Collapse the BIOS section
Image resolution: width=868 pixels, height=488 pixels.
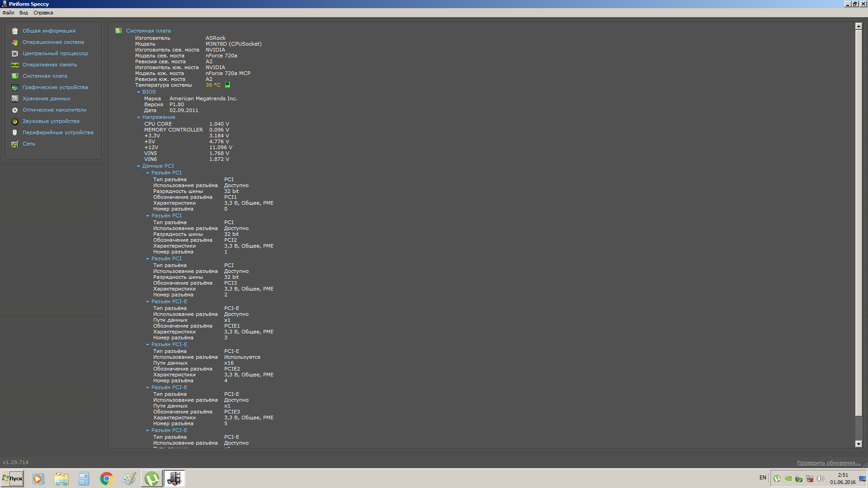tap(139, 92)
